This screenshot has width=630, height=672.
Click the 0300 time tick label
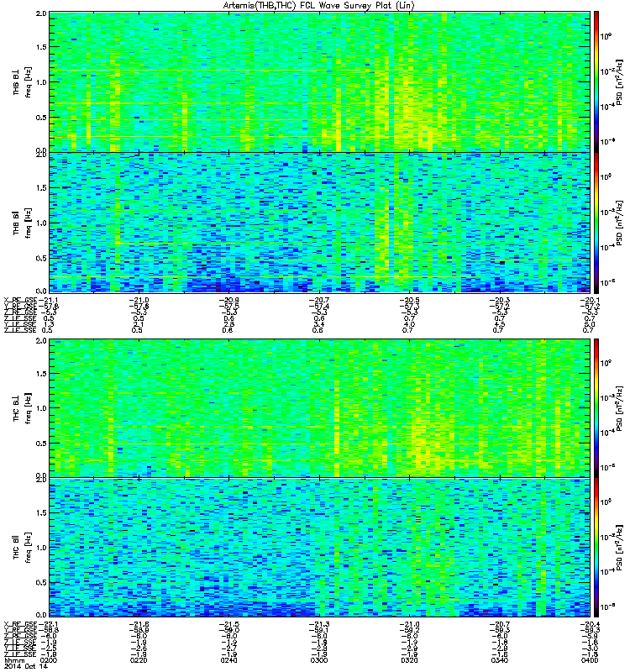pyautogui.click(x=319, y=660)
